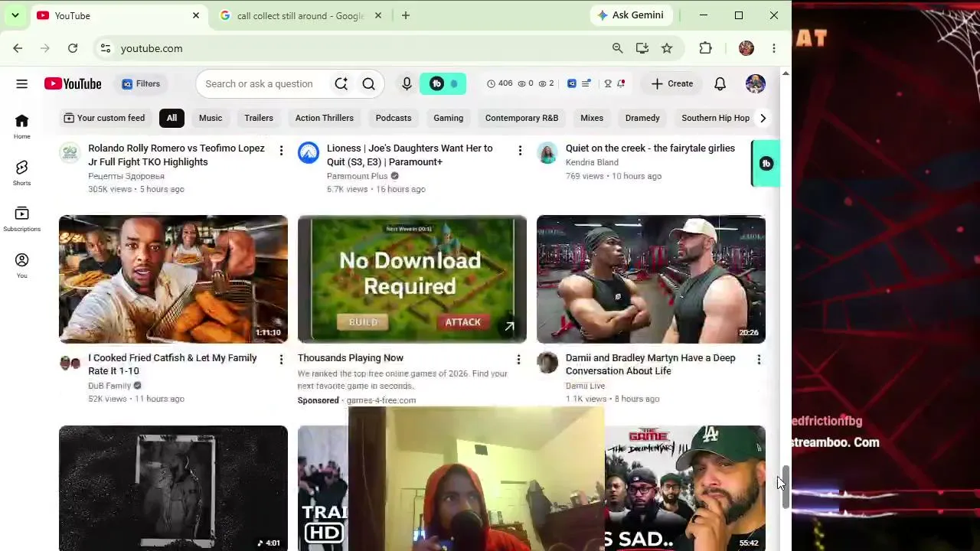Select the Mixes filter chip

(x=592, y=118)
